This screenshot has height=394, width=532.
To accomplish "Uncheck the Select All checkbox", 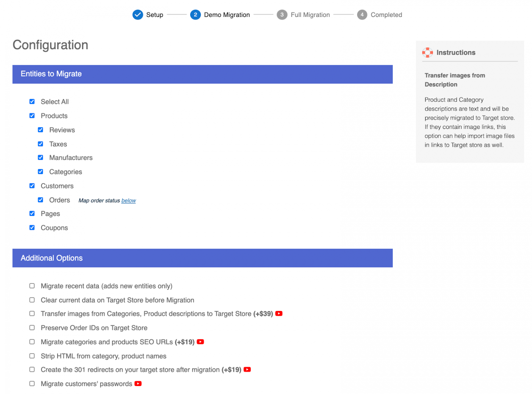I will point(32,101).
